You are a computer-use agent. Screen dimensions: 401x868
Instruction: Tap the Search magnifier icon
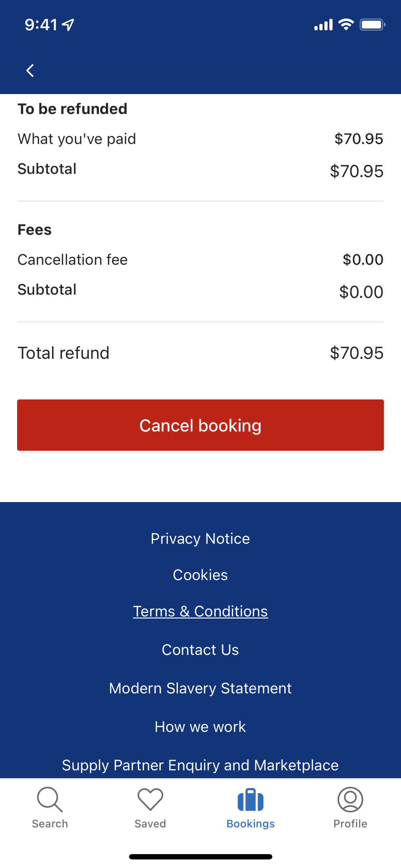(x=50, y=799)
